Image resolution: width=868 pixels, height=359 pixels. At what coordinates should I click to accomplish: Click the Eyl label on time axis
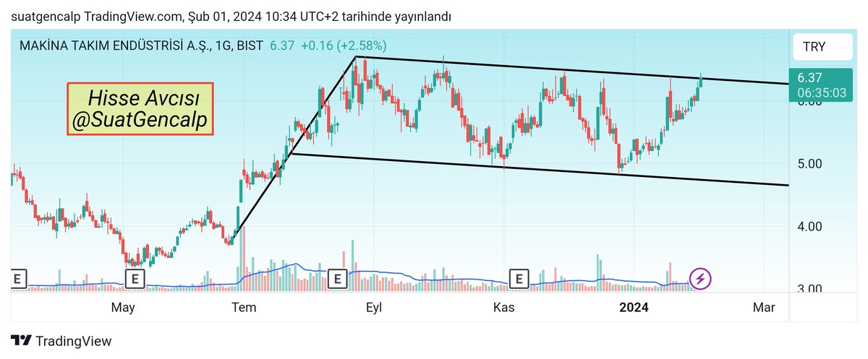coord(374,308)
